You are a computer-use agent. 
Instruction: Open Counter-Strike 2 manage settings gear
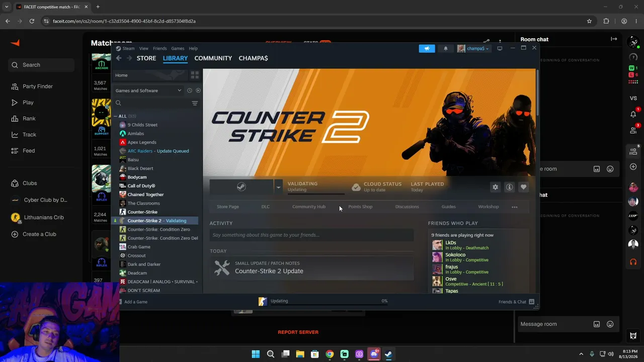pyautogui.click(x=495, y=187)
